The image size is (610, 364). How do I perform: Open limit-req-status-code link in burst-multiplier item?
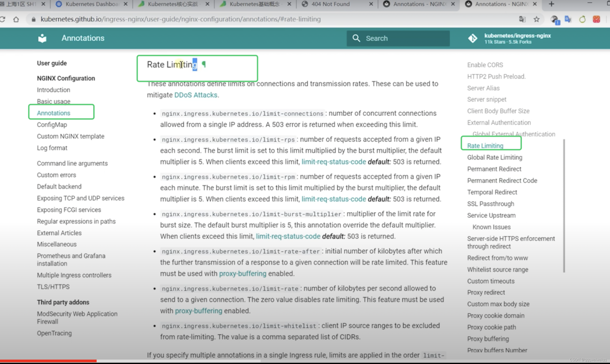288,236
